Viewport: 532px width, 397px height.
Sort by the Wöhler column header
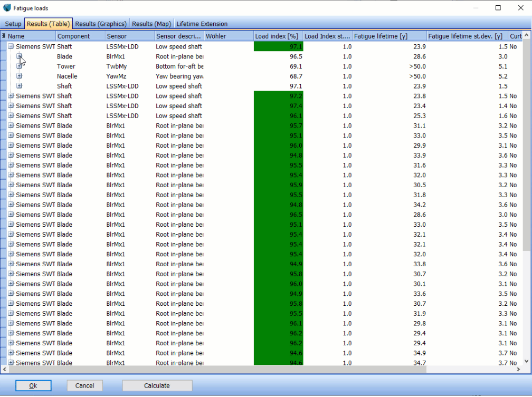coord(229,36)
